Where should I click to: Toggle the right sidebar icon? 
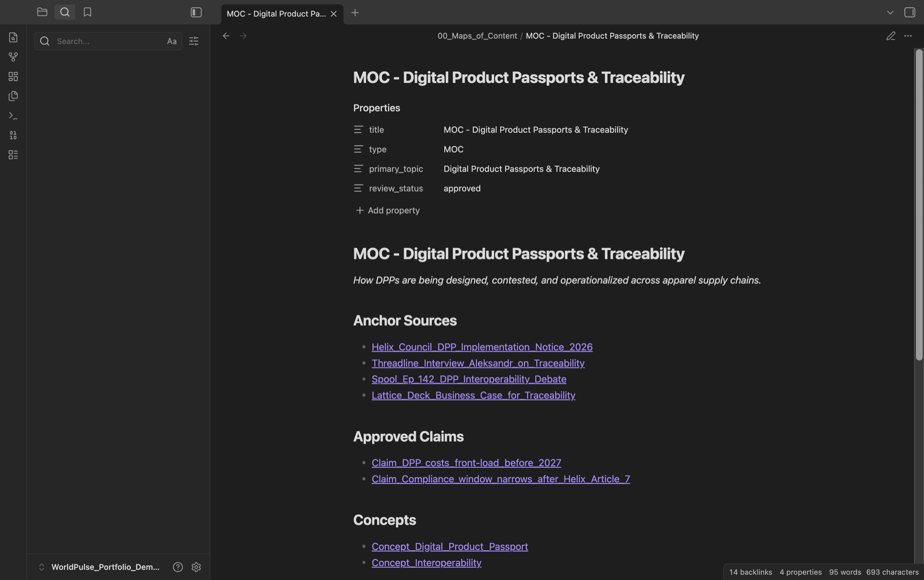(x=909, y=13)
